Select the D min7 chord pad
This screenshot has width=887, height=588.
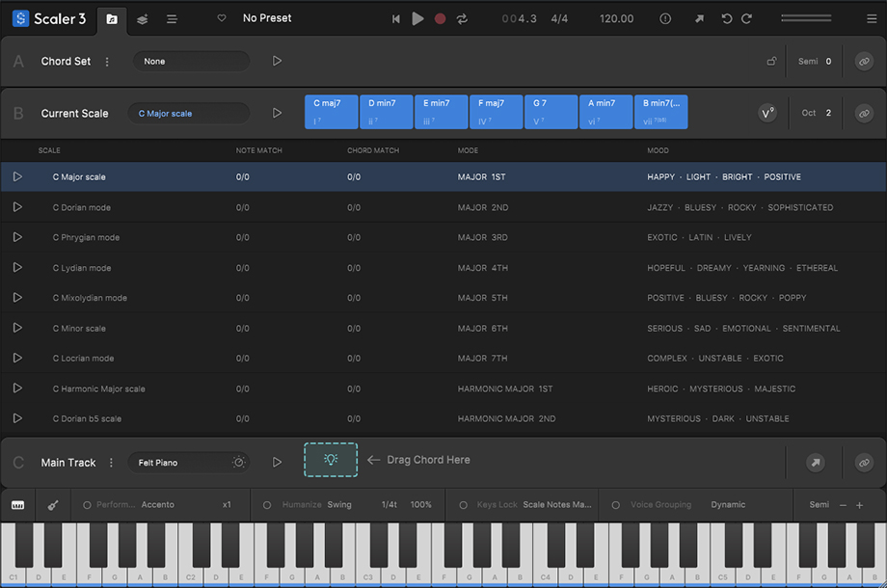[x=386, y=112]
